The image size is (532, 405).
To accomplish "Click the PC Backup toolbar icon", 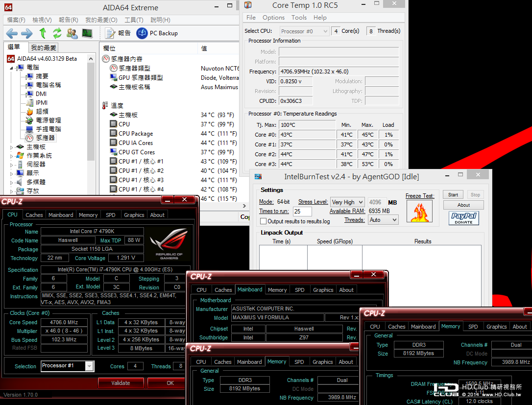I will (142, 33).
